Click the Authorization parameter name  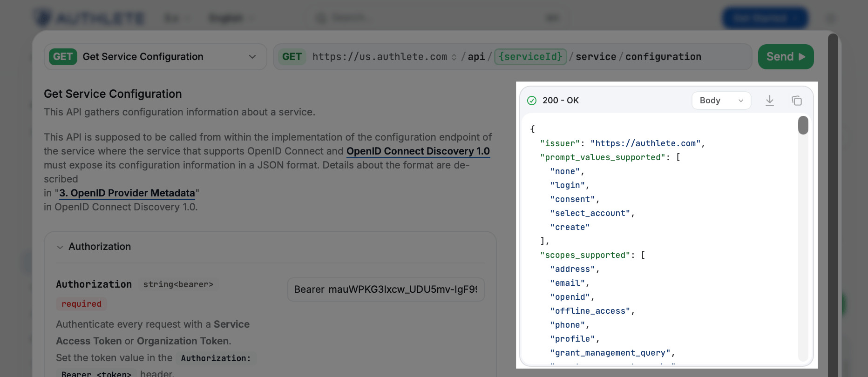pos(94,284)
